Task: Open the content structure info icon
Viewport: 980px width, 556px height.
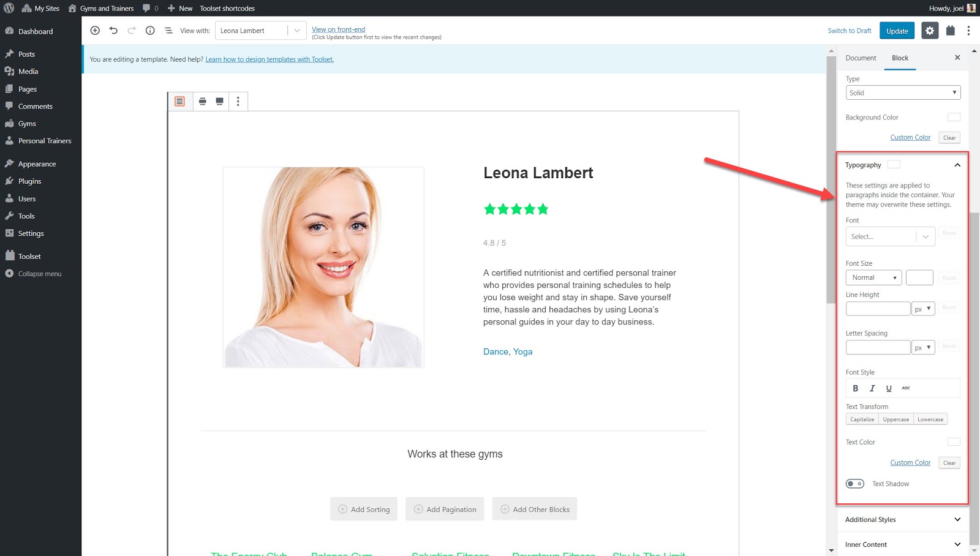Action: 150,31
